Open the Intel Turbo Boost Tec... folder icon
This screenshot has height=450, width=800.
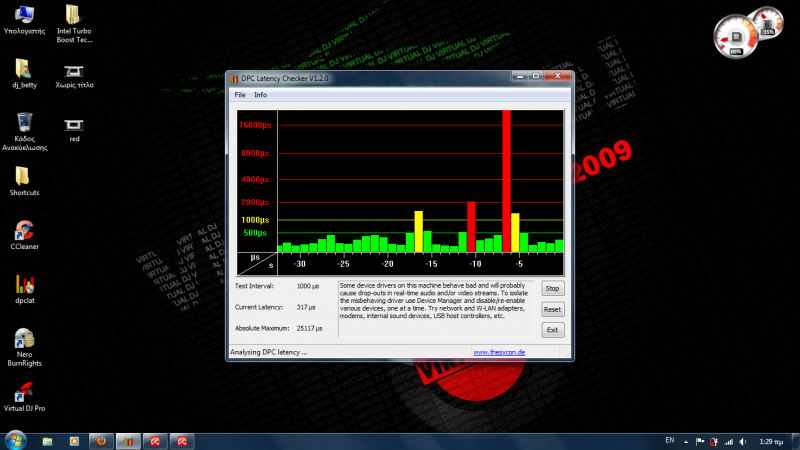74,23
